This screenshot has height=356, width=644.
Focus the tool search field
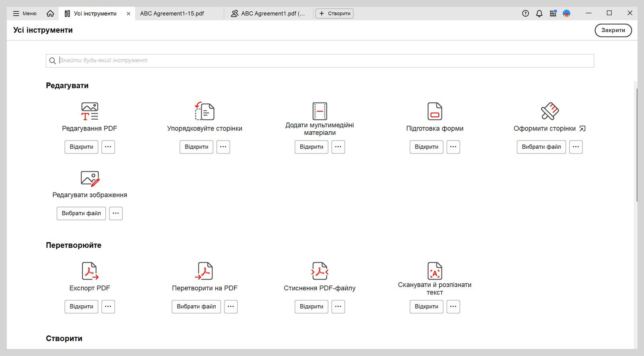point(320,61)
